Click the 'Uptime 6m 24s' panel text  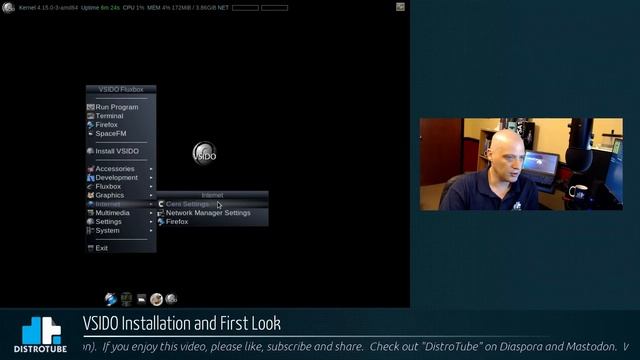(100, 8)
